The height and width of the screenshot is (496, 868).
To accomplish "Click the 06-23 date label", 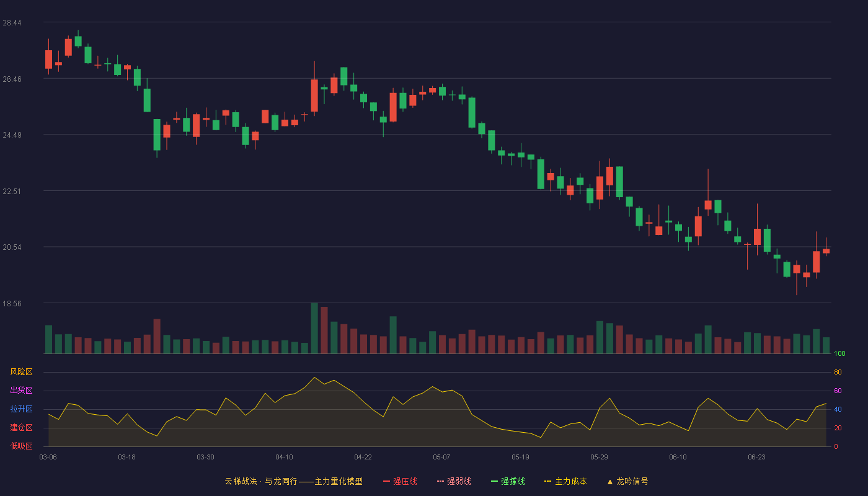I will click(757, 457).
